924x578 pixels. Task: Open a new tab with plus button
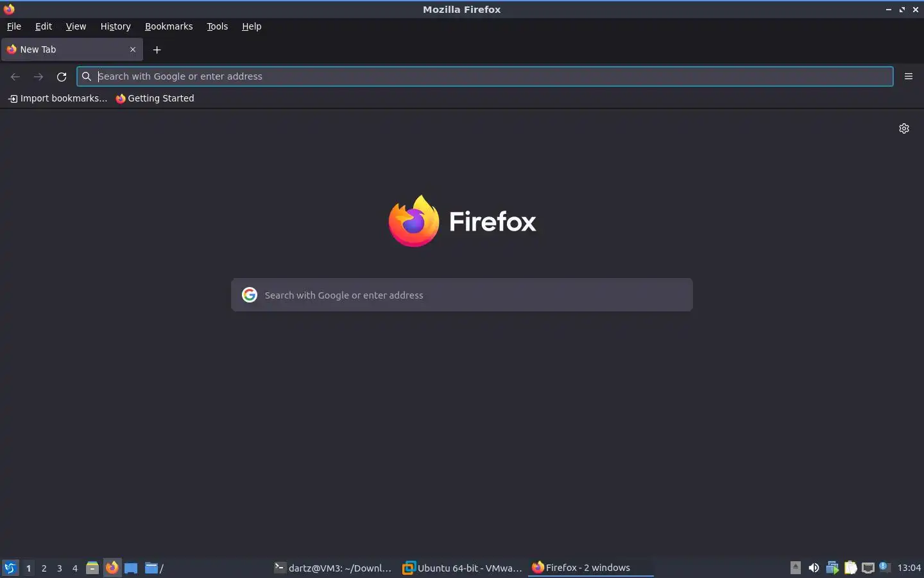157,49
